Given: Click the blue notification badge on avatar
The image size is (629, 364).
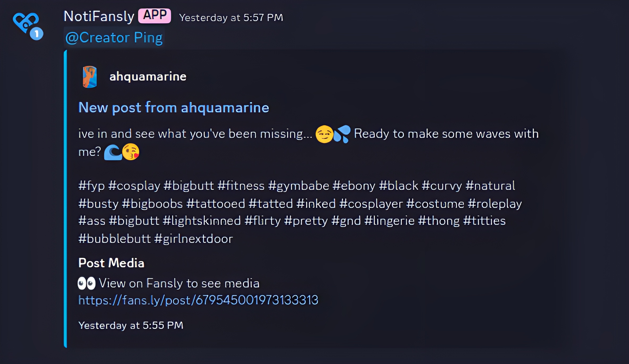Looking at the screenshot, I should click(37, 34).
